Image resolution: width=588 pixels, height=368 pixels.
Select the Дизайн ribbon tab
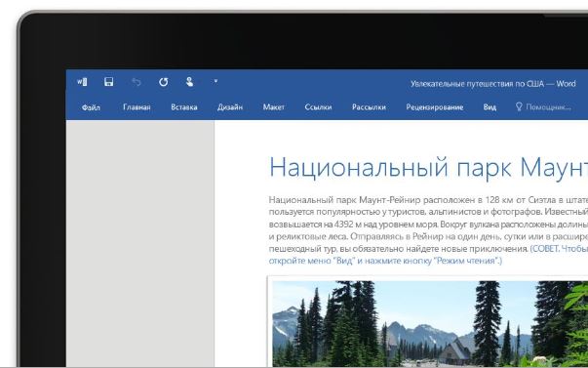click(x=230, y=107)
